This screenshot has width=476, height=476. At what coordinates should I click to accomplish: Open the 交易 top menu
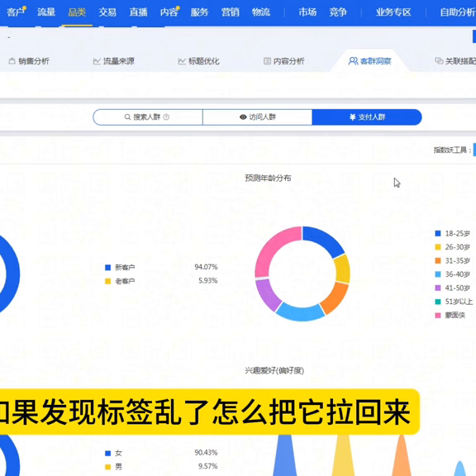[x=107, y=12]
